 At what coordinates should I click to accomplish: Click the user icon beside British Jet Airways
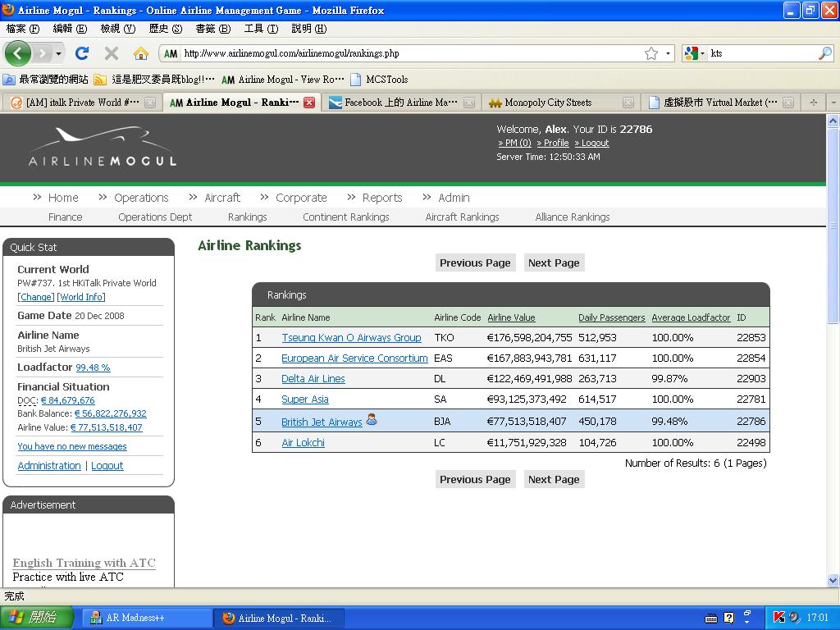pyautogui.click(x=372, y=420)
